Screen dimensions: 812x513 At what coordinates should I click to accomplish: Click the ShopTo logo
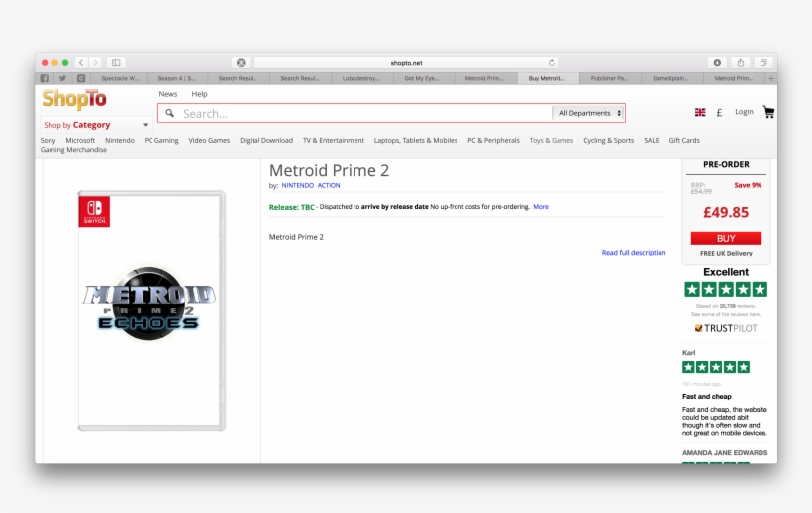click(74, 99)
